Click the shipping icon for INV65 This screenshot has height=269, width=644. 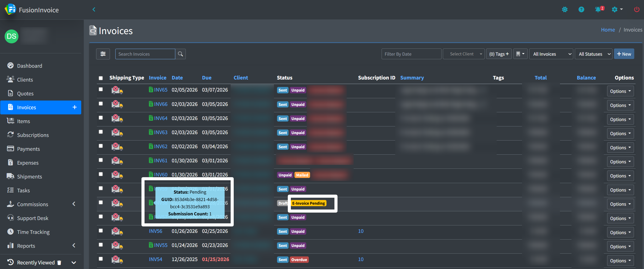[x=117, y=90]
